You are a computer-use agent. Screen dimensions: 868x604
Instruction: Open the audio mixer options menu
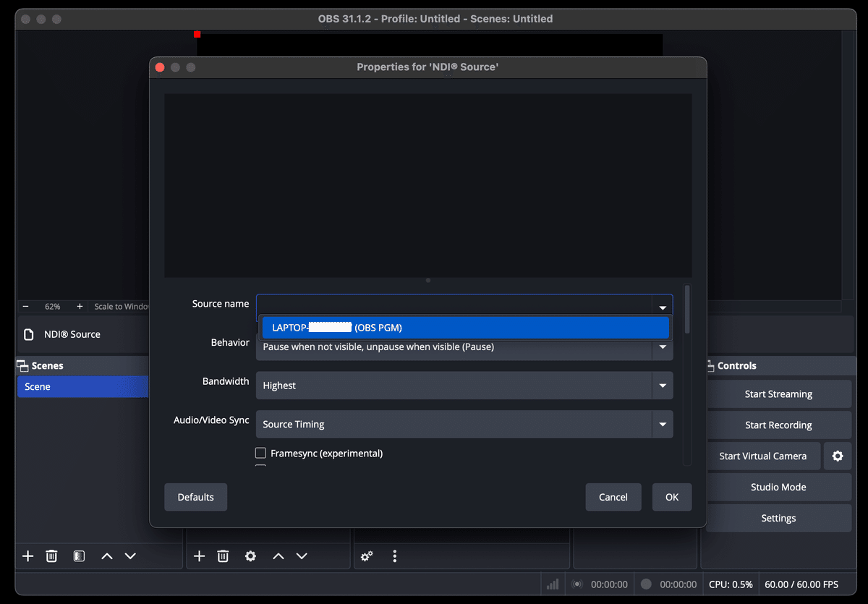pyautogui.click(x=394, y=556)
